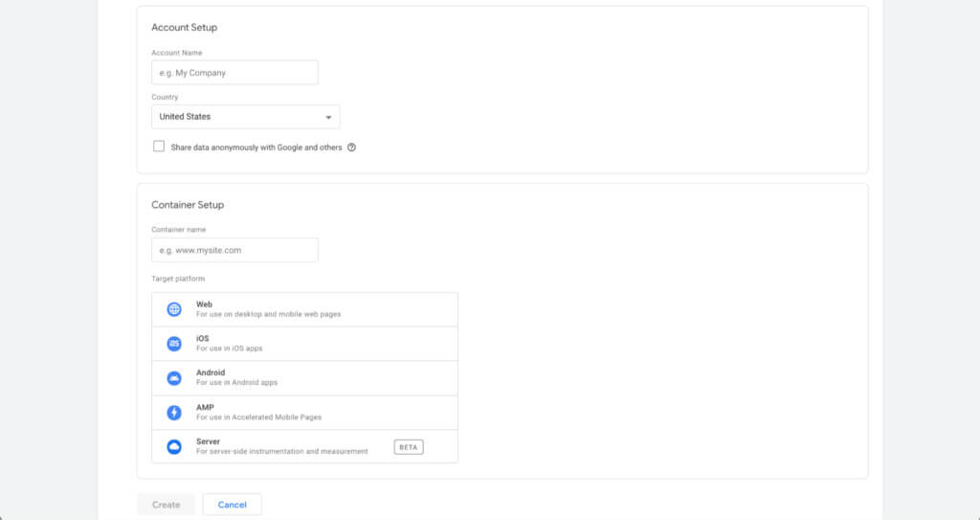Select Web as target platform
Image resolution: width=980 pixels, height=520 pixels.
tap(304, 309)
